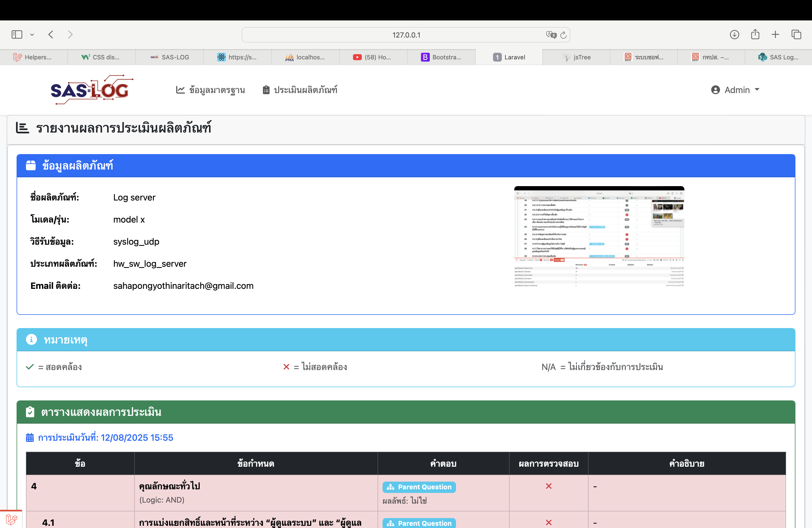Switch to the Bootstrap browser tab

(x=441, y=57)
